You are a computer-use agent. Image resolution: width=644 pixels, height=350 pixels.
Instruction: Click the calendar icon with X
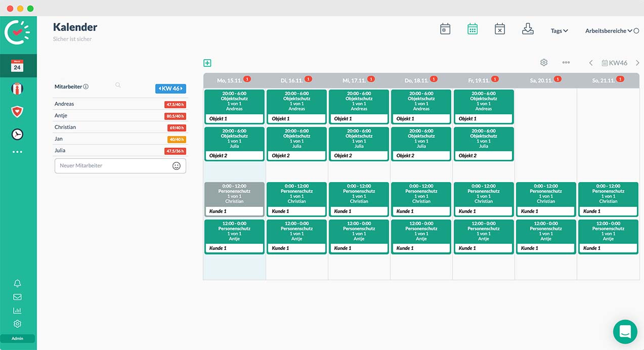(x=500, y=29)
